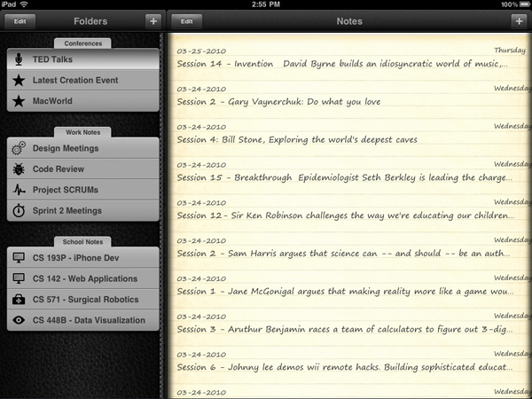The image size is (532, 399).
Task: Click the star icon next to MacWorld
Action: 19,101
